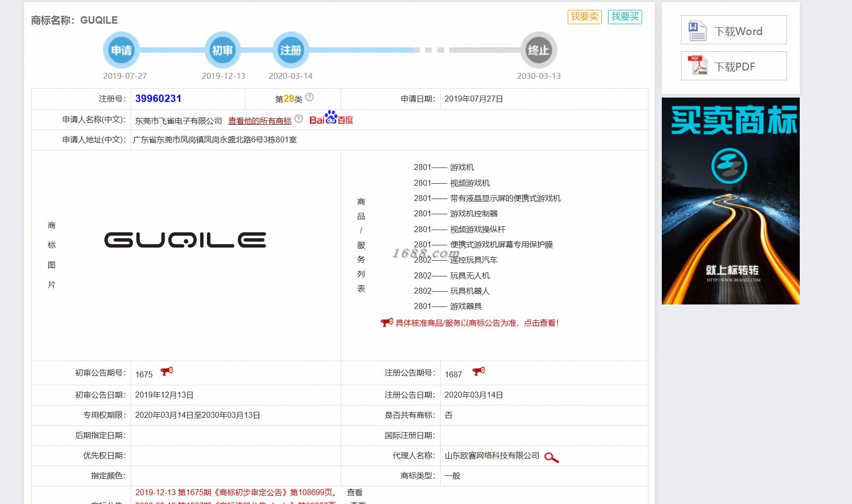Click the 2019-07-27 timeline date

click(x=125, y=76)
